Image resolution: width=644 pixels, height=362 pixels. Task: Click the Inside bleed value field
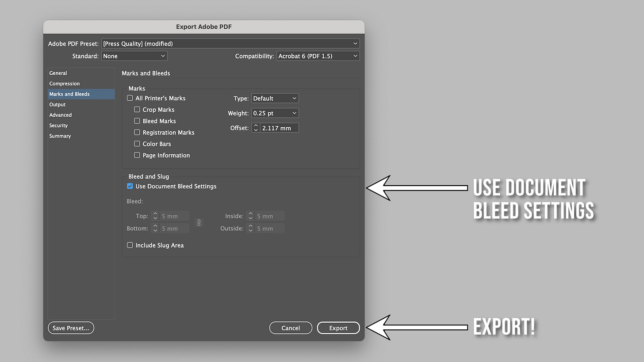coord(270,216)
